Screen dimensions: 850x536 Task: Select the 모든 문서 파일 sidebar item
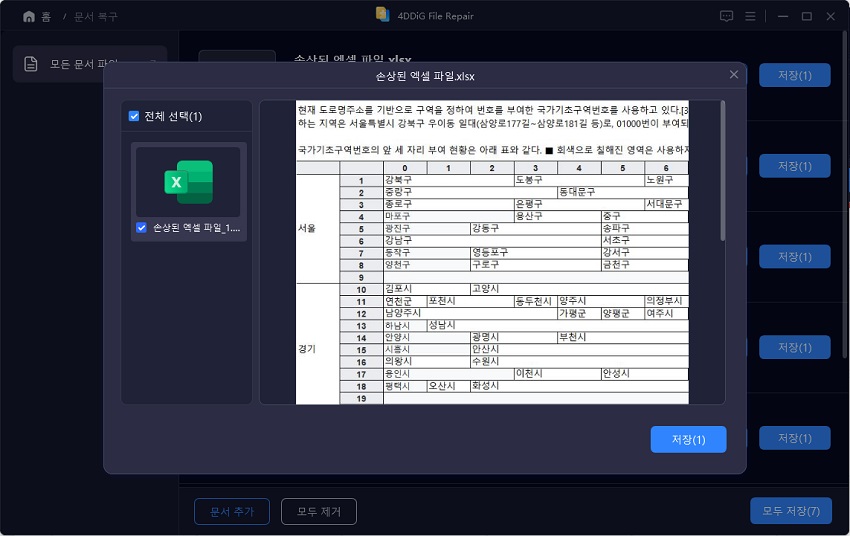pos(88,64)
